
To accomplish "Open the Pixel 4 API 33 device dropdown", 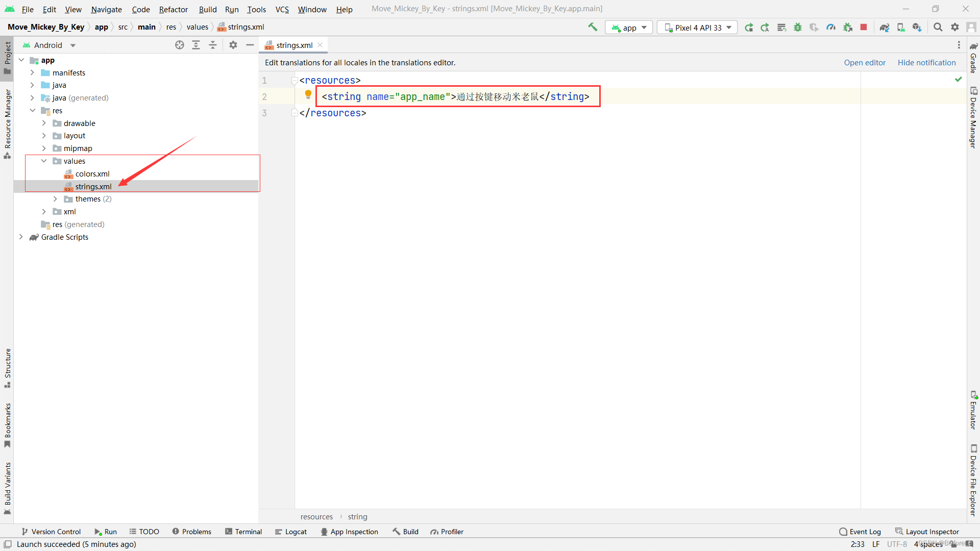I will 697,28.
